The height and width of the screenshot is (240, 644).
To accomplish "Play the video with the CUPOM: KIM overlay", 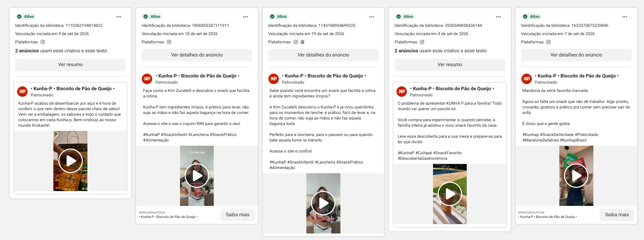I will pyautogui.click(x=197, y=176).
